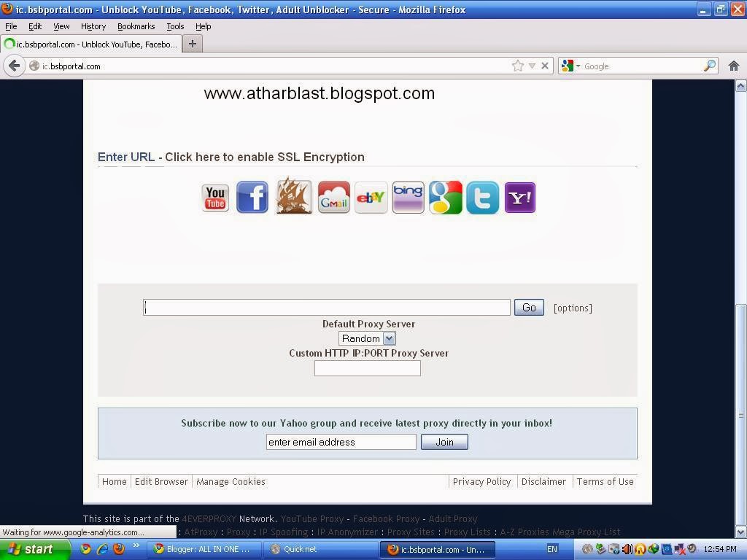Open the YouTube Proxy link
Image resolution: width=747 pixels, height=560 pixels.
pos(312,518)
